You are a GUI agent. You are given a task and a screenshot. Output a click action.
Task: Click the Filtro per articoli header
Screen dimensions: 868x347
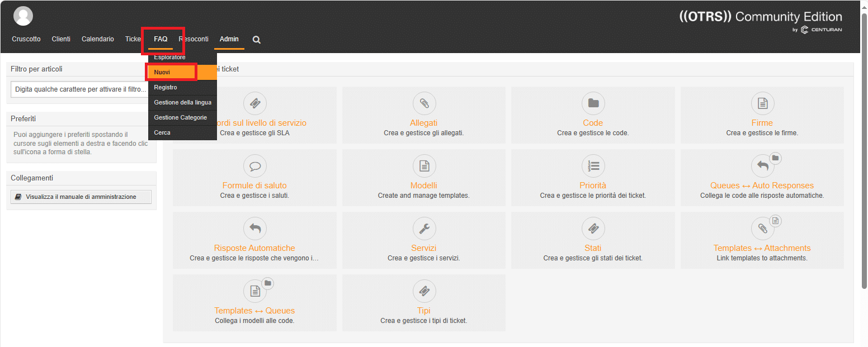37,69
